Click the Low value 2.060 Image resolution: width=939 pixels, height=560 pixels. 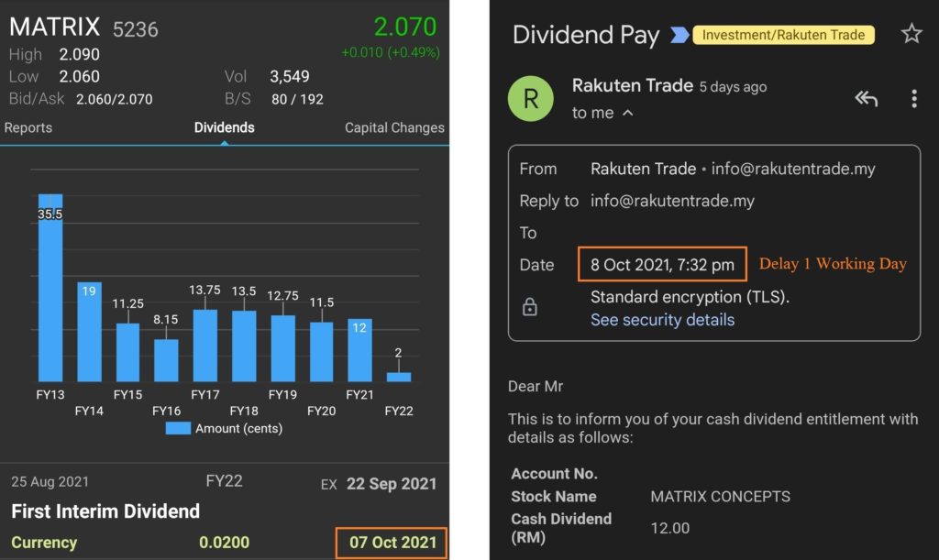(x=79, y=77)
